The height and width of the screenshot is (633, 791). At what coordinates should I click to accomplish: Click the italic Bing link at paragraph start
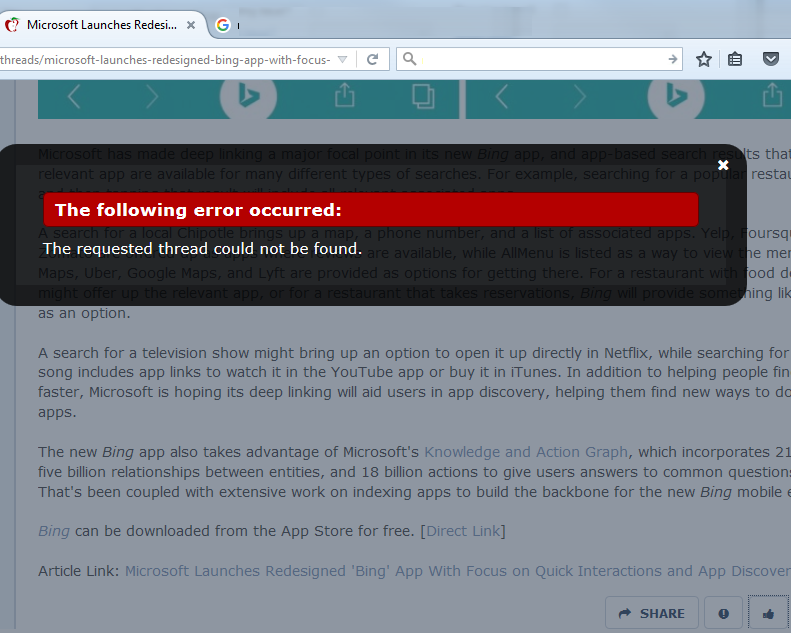click(54, 531)
